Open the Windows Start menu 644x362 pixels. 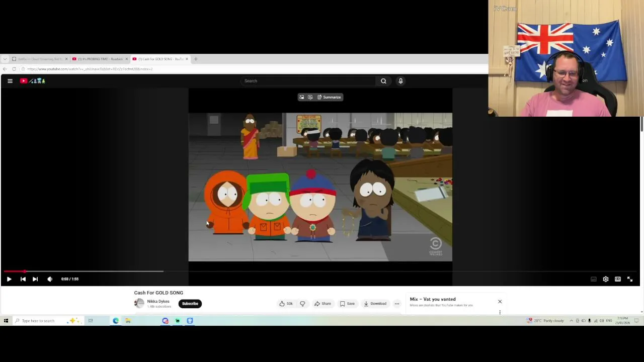6,321
